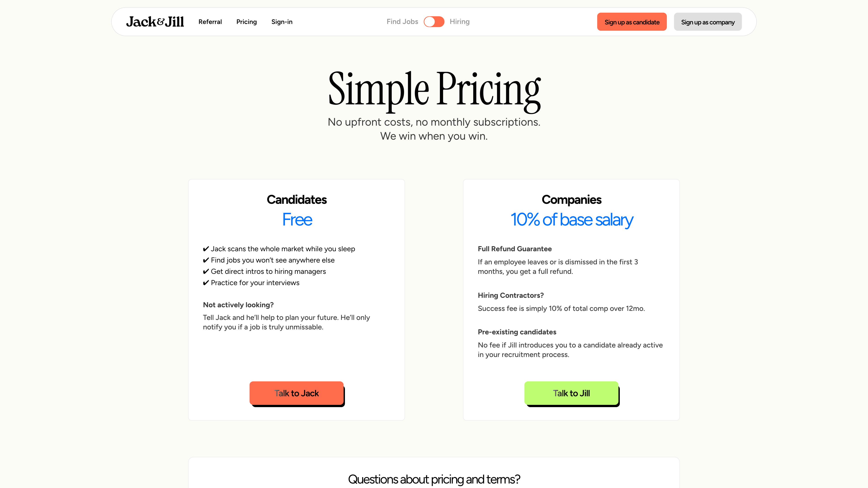Click "Sign up as candidate"

[632, 21]
